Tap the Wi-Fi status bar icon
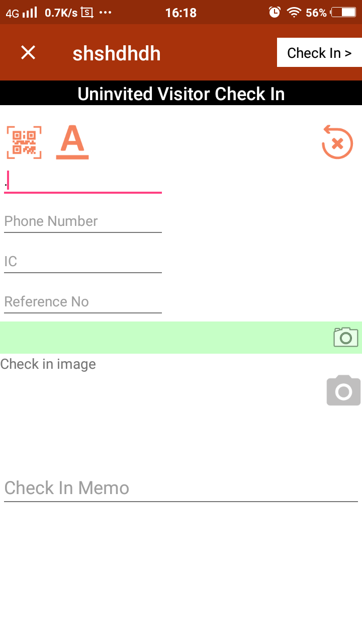This screenshot has width=362, height=644. click(x=294, y=13)
